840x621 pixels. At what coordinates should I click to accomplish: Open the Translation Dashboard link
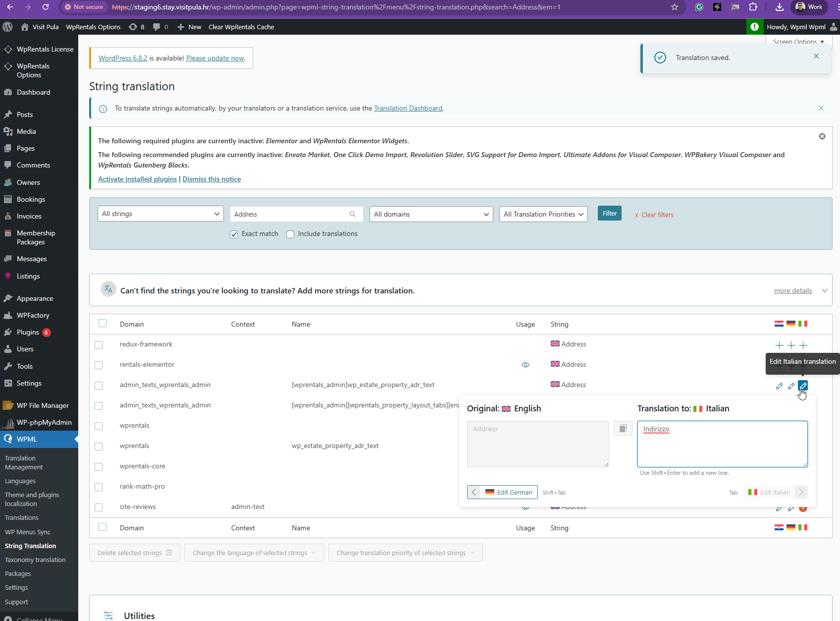click(x=408, y=108)
